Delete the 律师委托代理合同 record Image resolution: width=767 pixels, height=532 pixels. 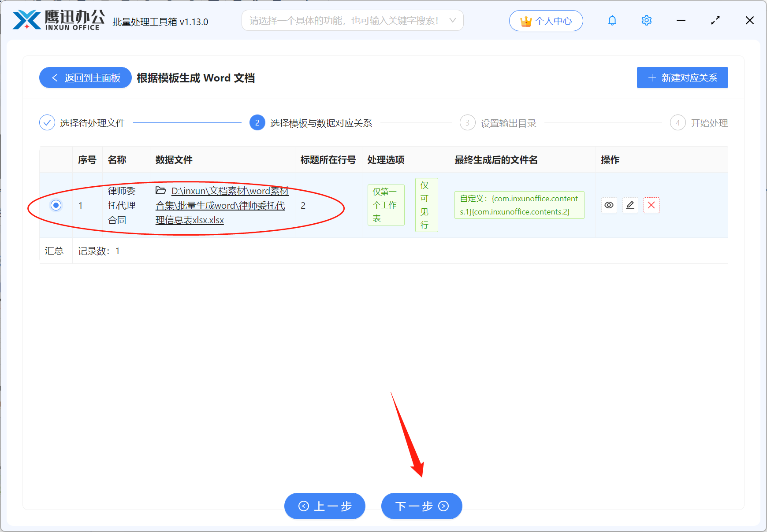(x=652, y=205)
